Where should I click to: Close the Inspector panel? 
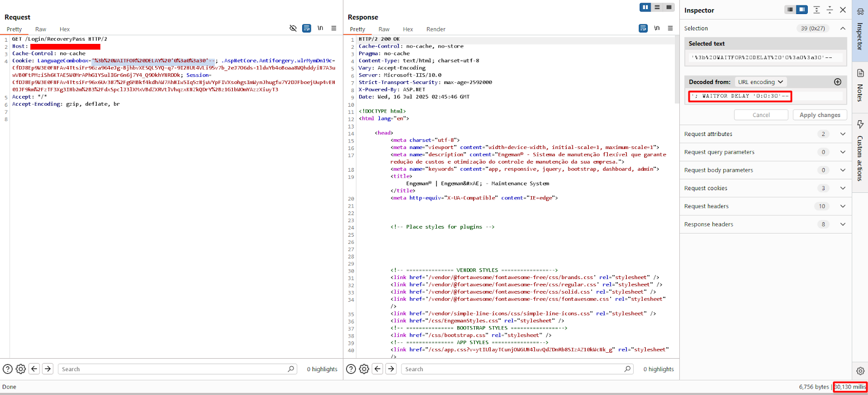pos(843,10)
